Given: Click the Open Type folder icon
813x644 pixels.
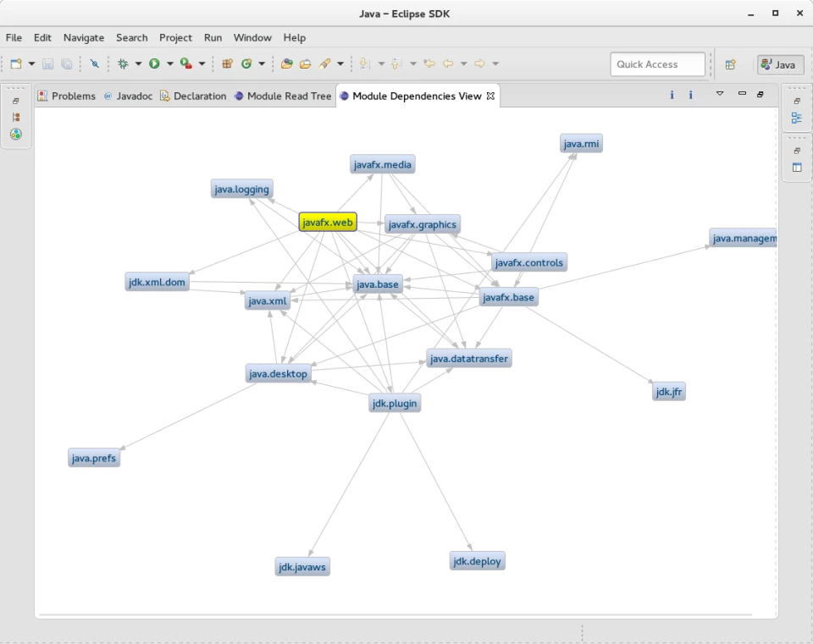Looking at the screenshot, I should [x=287, y=63].
